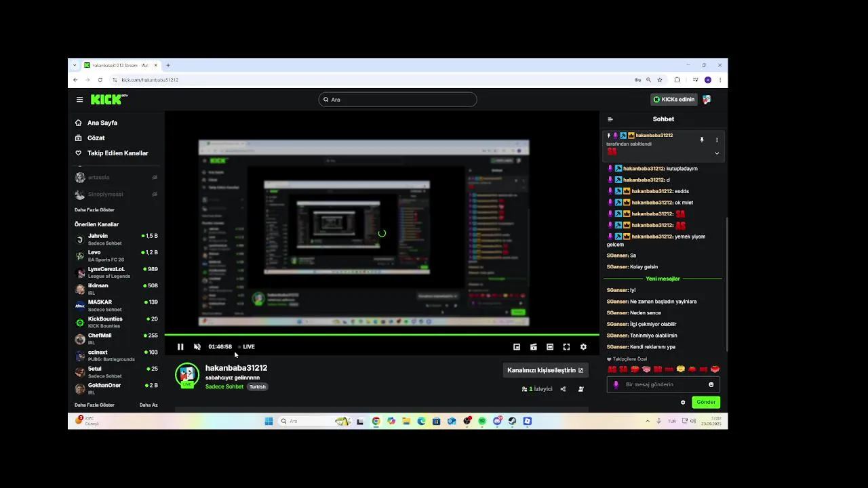The height and width of the screenshot is (488, 868).
Task: Open the Ilkinsan IRL channel
Action: pyautogui.click(x=116, y=289)
